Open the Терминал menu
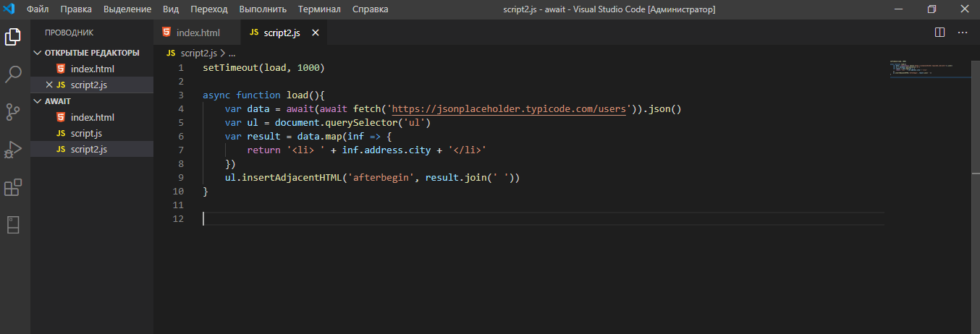The height and width of the screenshot is (334, 980). pyautogui.click(x=319, y=9)
